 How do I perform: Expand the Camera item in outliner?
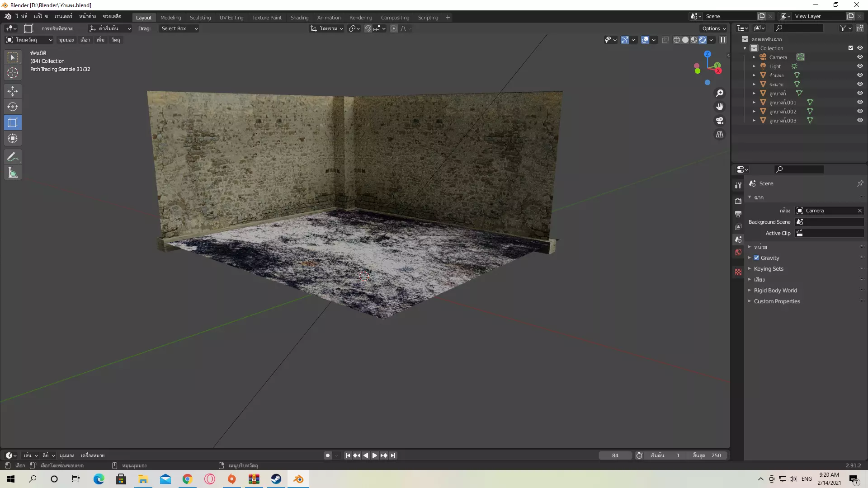(754, 57)
